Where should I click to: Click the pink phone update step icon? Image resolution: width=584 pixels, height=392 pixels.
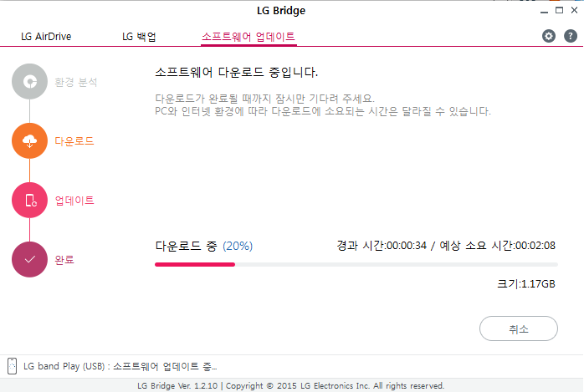[30, 200]
